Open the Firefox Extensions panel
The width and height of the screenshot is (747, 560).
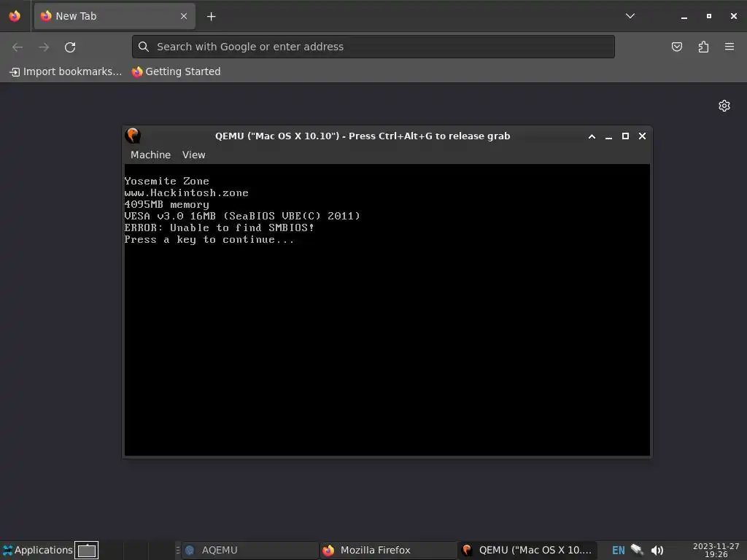pos(703,47)
